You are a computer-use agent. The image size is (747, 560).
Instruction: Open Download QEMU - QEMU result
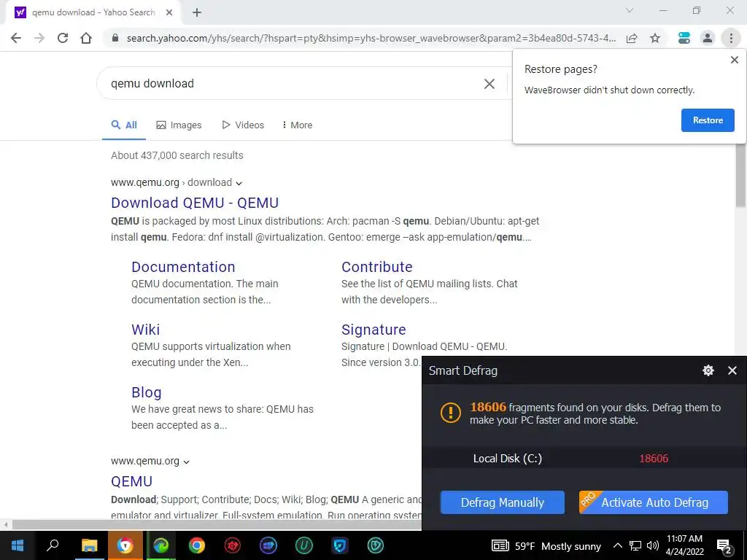click(195, 203)
